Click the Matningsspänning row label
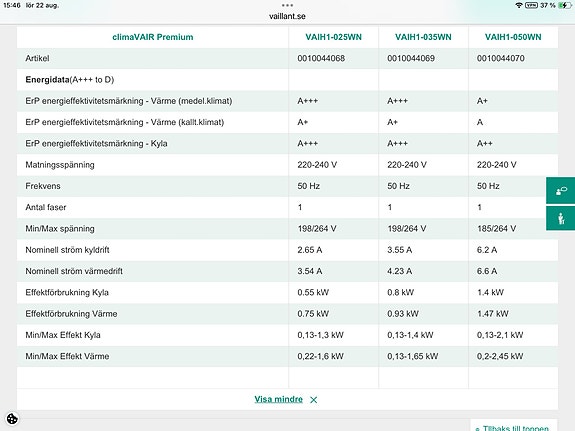 [60, 165]
